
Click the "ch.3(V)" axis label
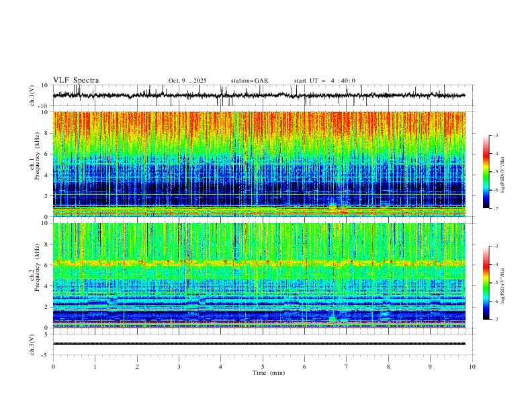tap(32, 345)
